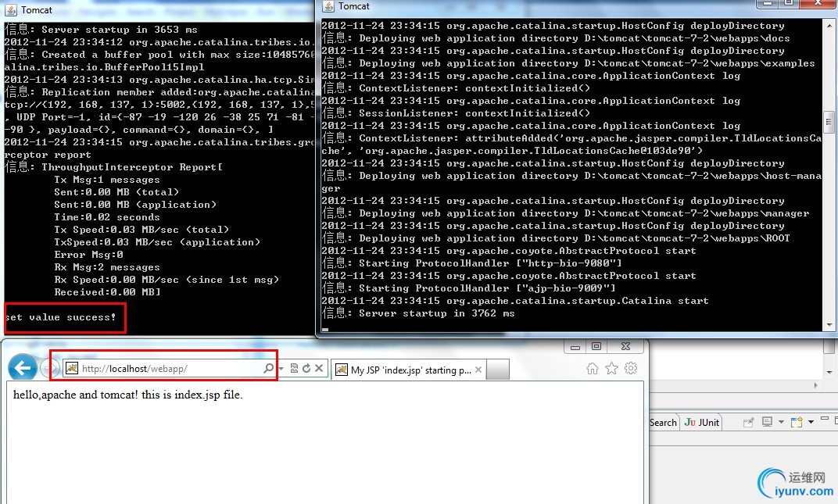Image resolution: width=838 pixels, height=504 pixels.
Task: Restore the Internet Explorer window
Action: click(596, 346)
